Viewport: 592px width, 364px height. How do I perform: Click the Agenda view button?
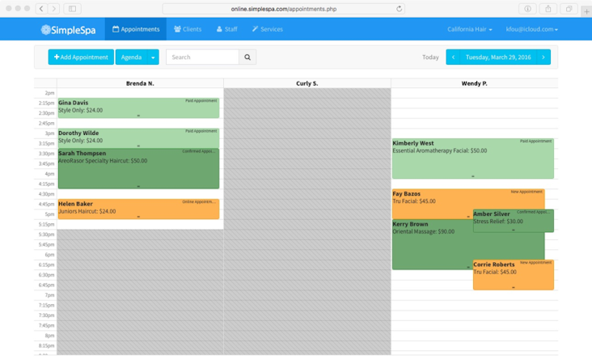131,57
